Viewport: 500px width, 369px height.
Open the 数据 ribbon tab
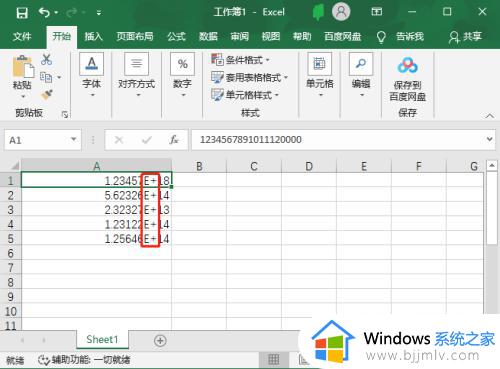(x=208, y=36)
